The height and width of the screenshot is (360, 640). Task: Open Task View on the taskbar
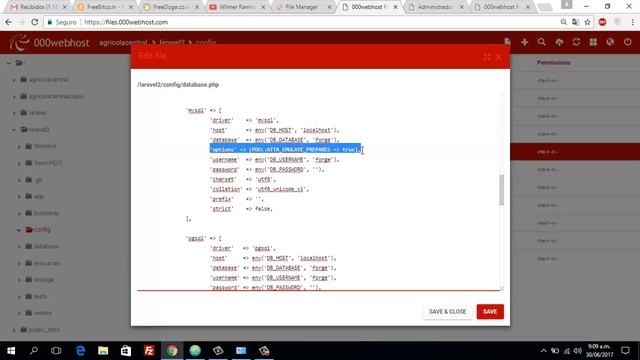[x=56, y=351]
